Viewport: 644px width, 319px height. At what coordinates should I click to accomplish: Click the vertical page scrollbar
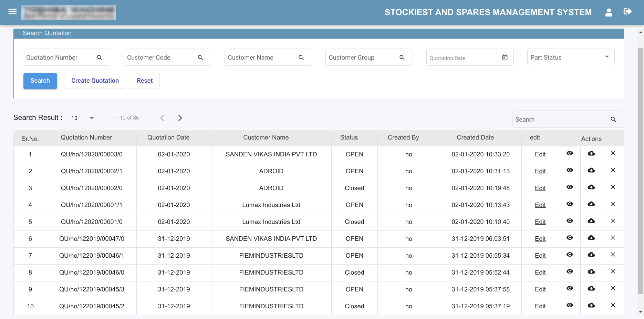click(641, 171)
